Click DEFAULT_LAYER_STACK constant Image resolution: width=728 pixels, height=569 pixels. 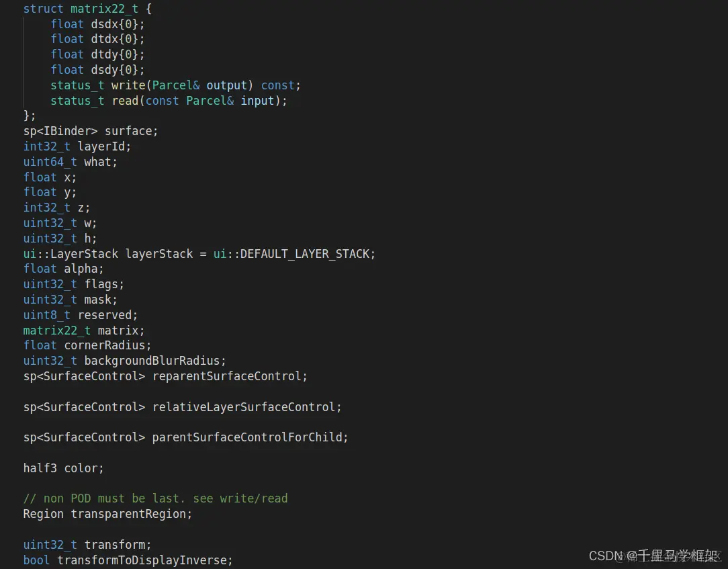(304, 254)
